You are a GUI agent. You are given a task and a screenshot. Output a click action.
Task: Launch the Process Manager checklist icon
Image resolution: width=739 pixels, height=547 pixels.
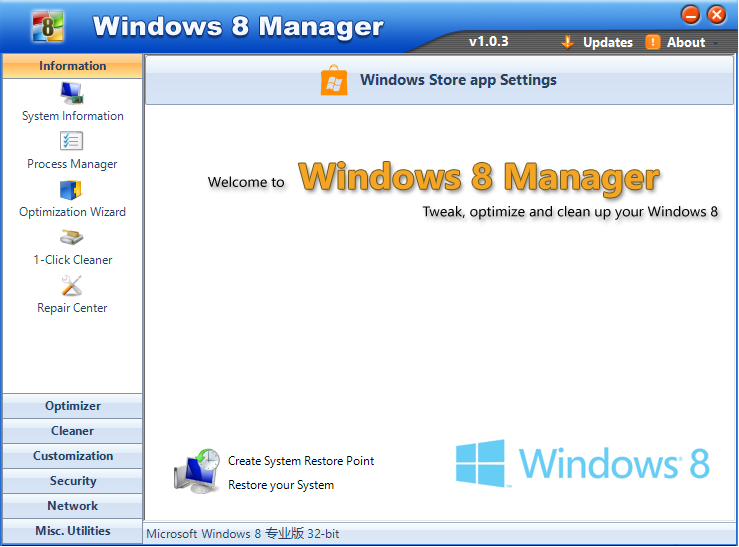72,141
